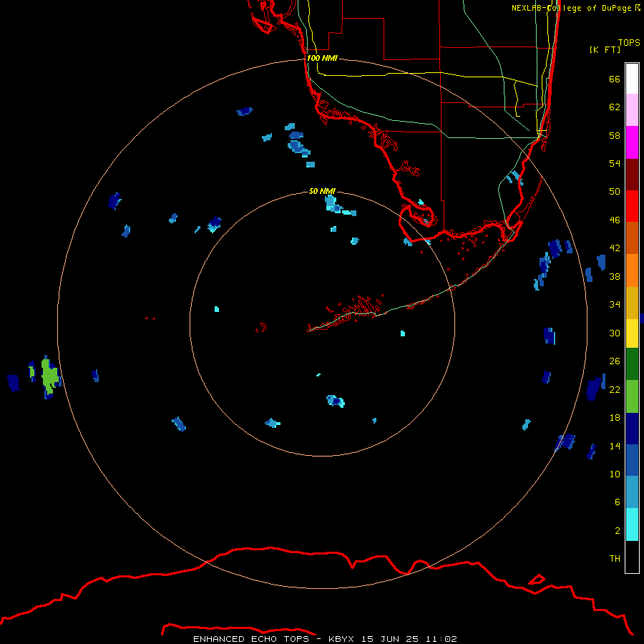Click the '22' scale value

click(615, 390)
